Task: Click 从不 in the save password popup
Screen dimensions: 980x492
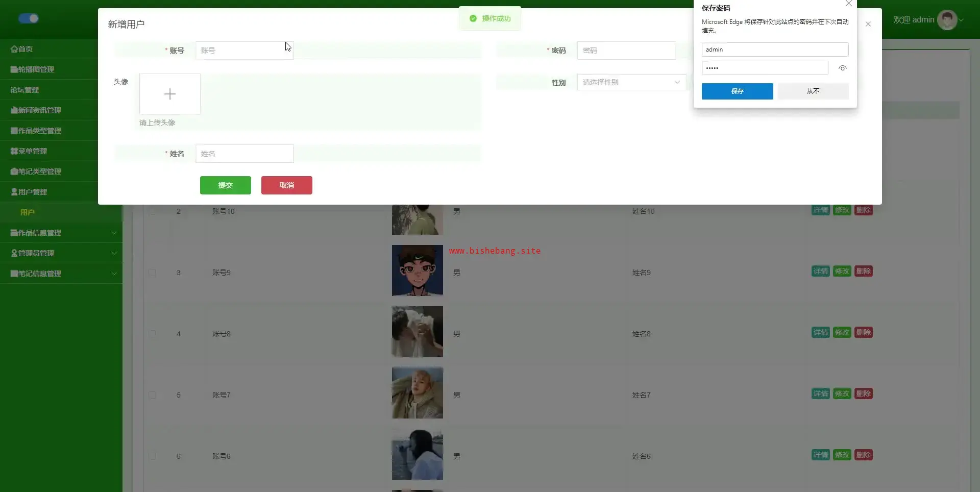Action: [813, 91]
